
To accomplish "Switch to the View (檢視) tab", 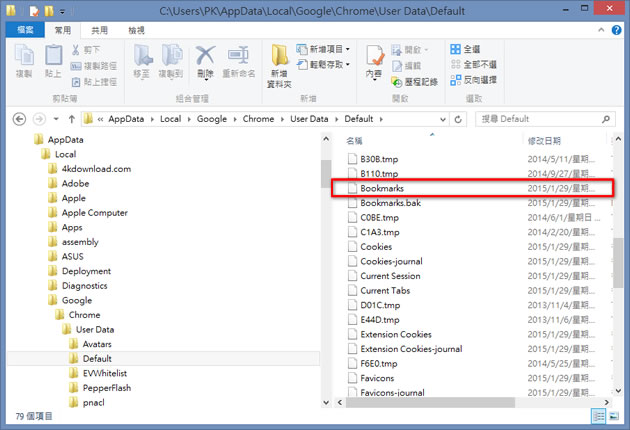I will tap(136, 31).
